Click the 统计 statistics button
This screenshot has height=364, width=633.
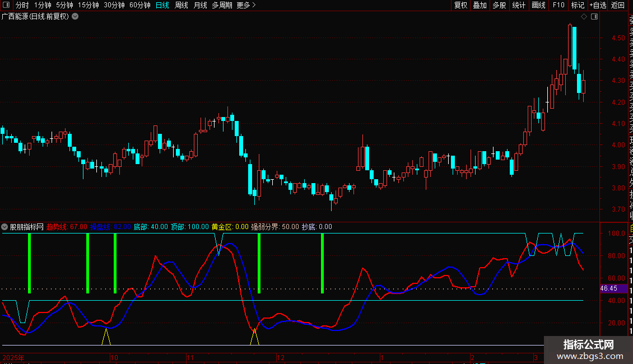coord(519,5)
